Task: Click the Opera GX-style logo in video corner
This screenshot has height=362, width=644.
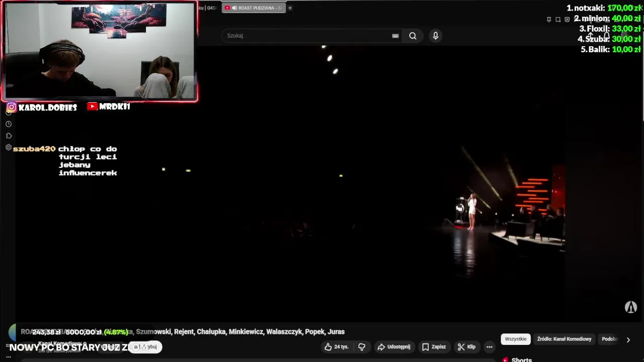Action: click(631, 307)
